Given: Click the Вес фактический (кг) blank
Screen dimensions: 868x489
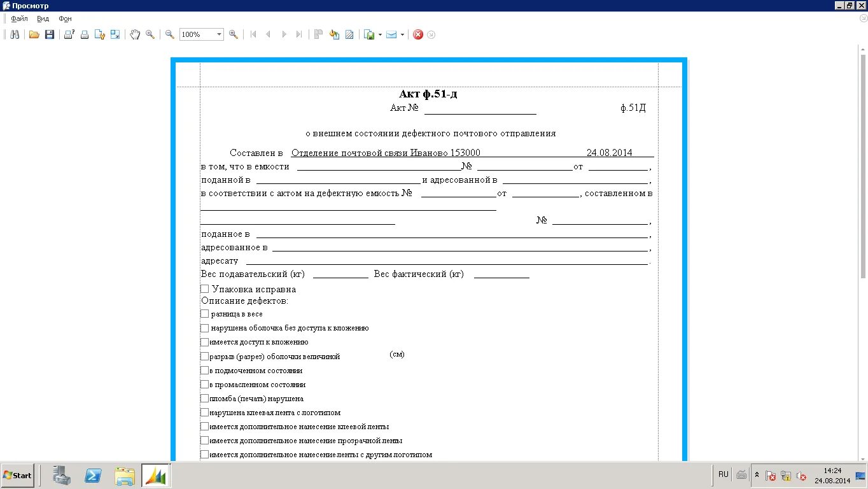Looking at the screenshot, I should coord(501,274).
